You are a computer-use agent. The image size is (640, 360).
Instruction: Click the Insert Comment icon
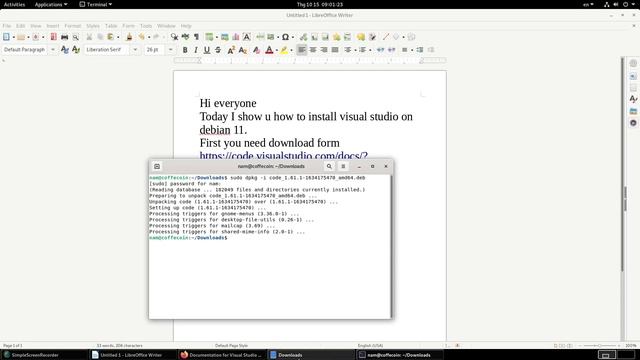pyautogui.click(x=361, y=37)
